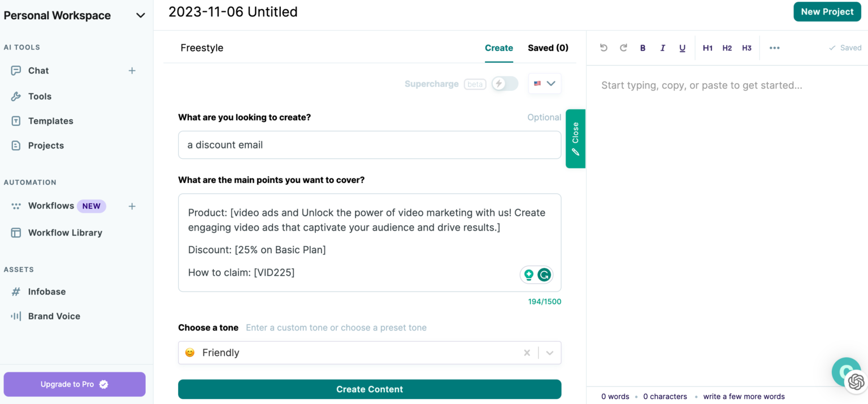
Task: Switch to the Saved (0) tab
Action: tap(548, 48)
